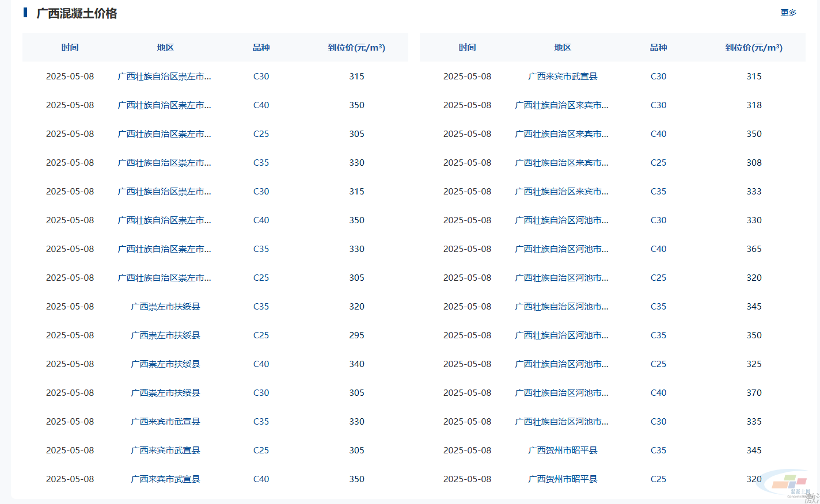
Task: Select the 318 price in right table
Action: click(x=754, y=105)
